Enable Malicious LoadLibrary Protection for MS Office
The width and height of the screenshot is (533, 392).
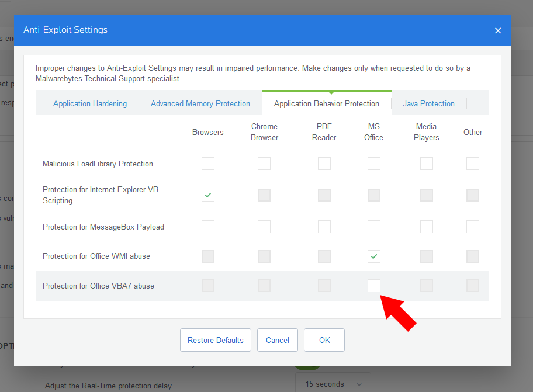[374, 164]
